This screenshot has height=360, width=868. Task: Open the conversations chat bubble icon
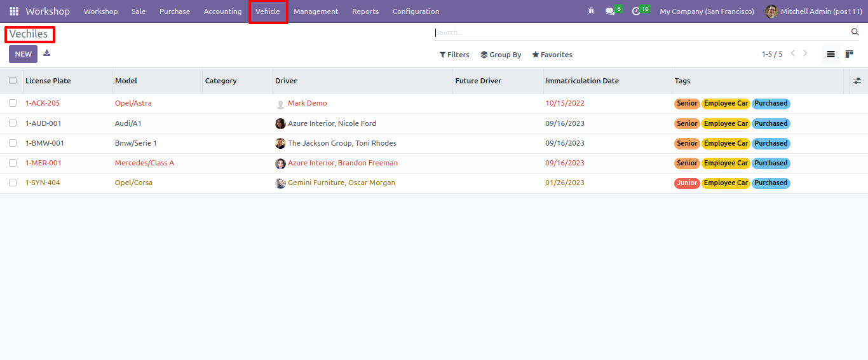610,11
